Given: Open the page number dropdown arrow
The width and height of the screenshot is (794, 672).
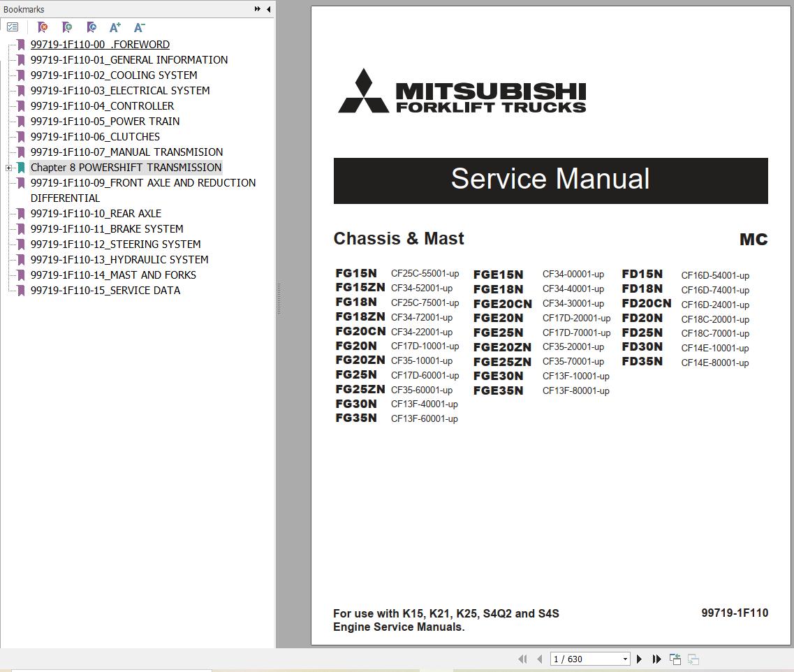Looking at the screenshot, I should point(626,659).
